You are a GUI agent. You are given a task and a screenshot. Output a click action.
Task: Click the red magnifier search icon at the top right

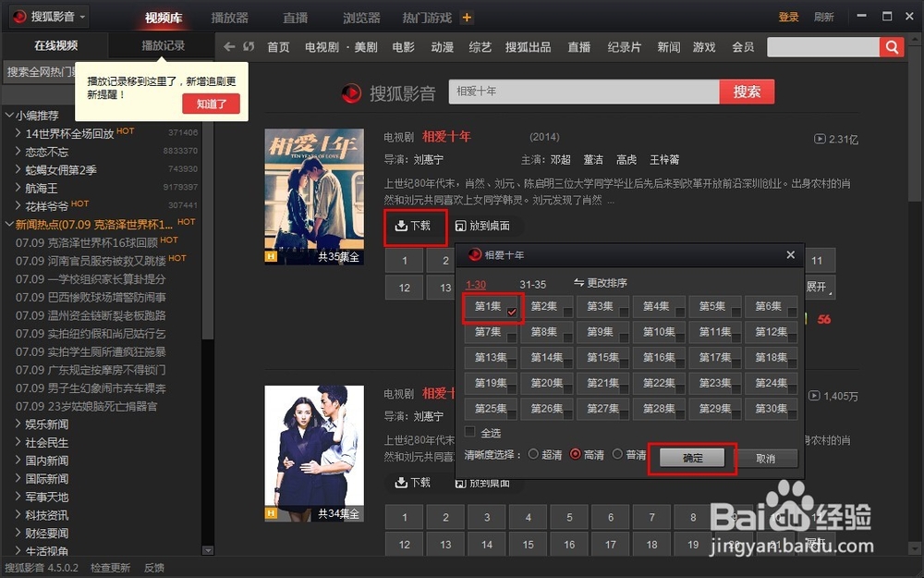click(x=893, y=47)
